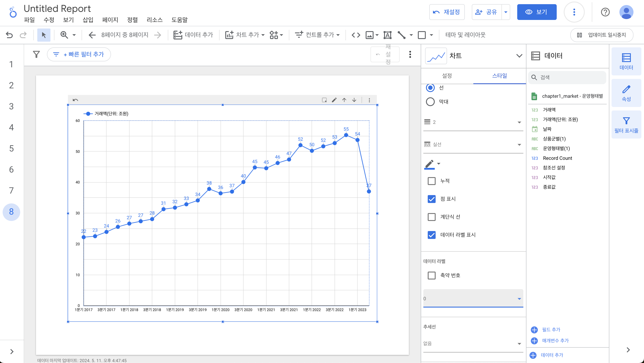
Task: Click the chart's pencil edit icon
Action: 334,100
